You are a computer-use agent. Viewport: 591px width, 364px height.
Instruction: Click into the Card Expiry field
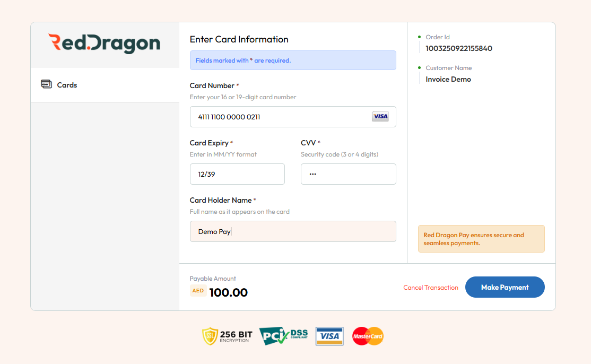pyautogui.click(x=237, y=174)
